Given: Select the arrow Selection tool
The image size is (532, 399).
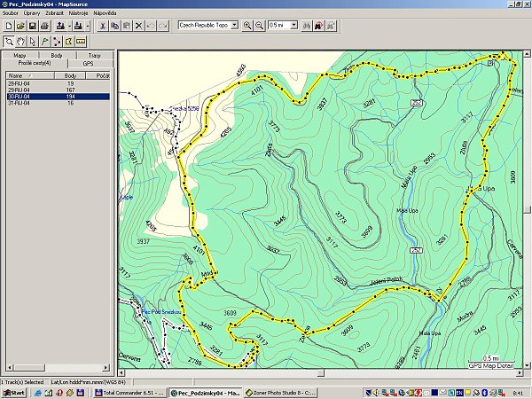Looking at the screenshot, I should pos(33,42).
